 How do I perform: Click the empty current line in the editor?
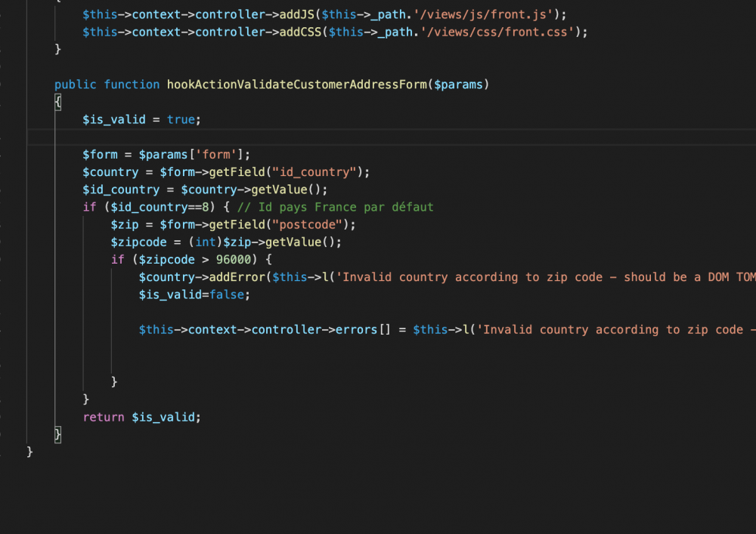(x=392, y=137)
